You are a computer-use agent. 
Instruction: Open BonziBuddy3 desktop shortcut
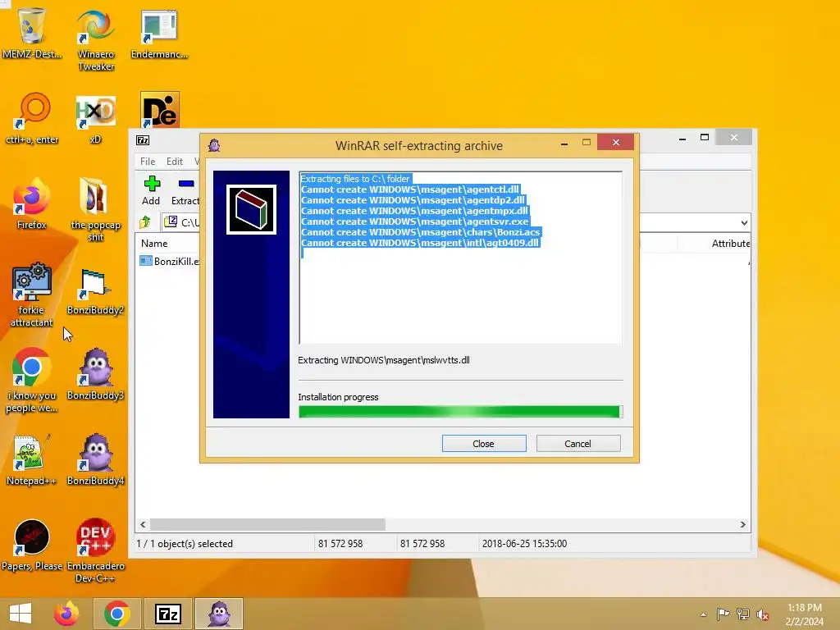pos(95,374)
